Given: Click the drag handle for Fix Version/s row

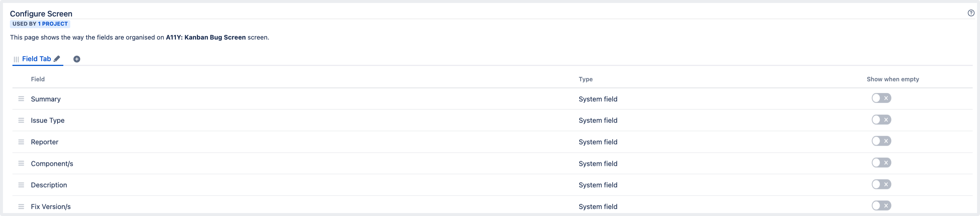Looking at the screenshot, I should click(x=21, y=206).
